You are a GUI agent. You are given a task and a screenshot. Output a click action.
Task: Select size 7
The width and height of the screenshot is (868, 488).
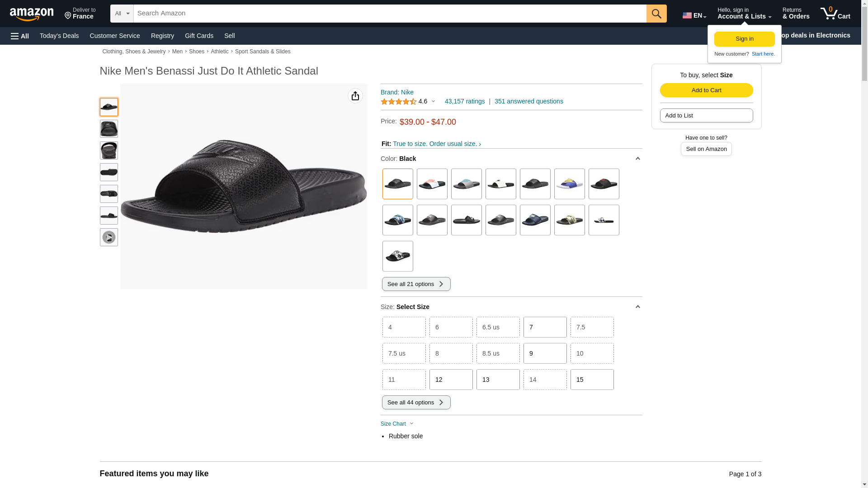click(x=545, y=327)
